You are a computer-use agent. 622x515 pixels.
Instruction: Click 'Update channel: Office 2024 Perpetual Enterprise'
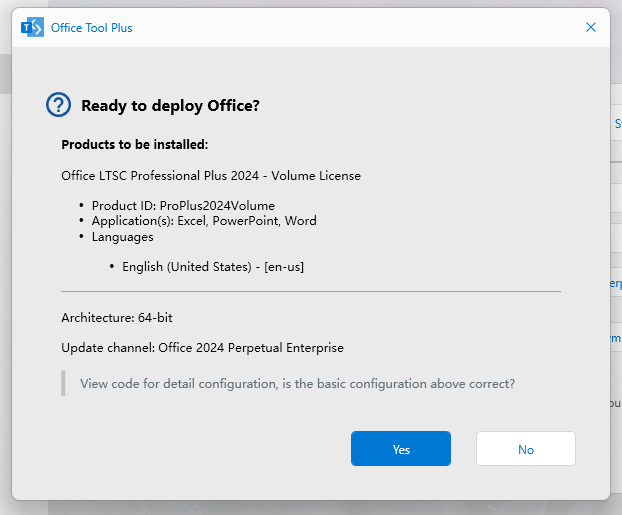(x=202, y=348)
